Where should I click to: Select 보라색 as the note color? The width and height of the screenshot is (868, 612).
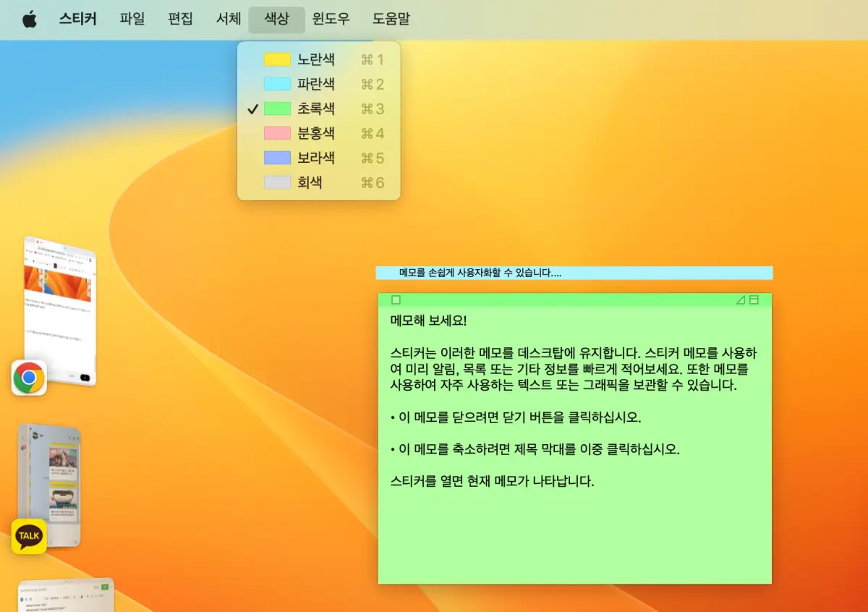(x=315, y=158)
